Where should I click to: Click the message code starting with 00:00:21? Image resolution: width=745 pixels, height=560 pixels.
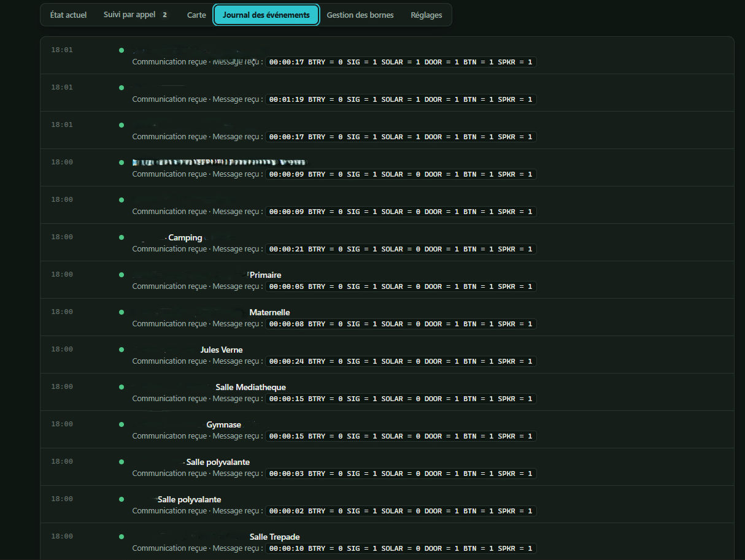coord(401,249)
